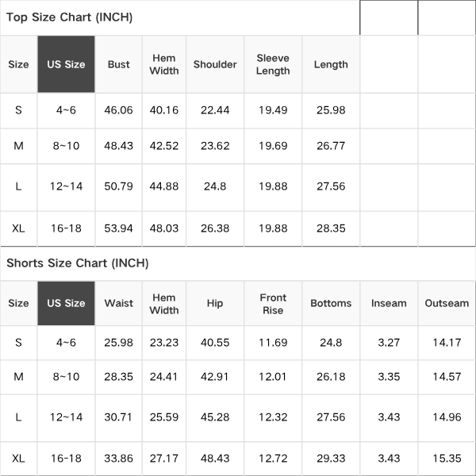Click the 16-18 US size in Top chart
The height and width of the screenshot is (476, 476).
pos(66,228)
